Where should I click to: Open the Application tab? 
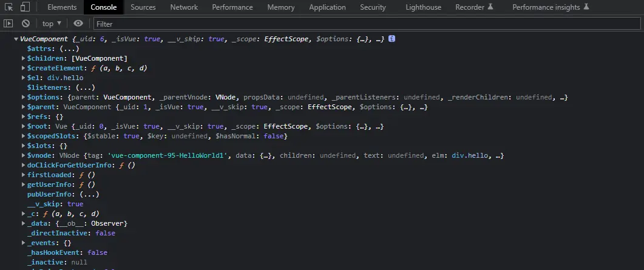(x=327, y=7)
